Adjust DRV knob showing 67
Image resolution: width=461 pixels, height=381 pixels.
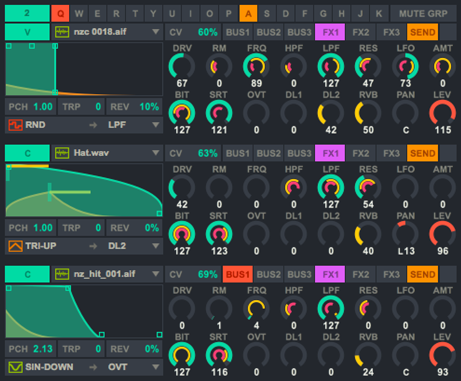(x=182, y=67)
